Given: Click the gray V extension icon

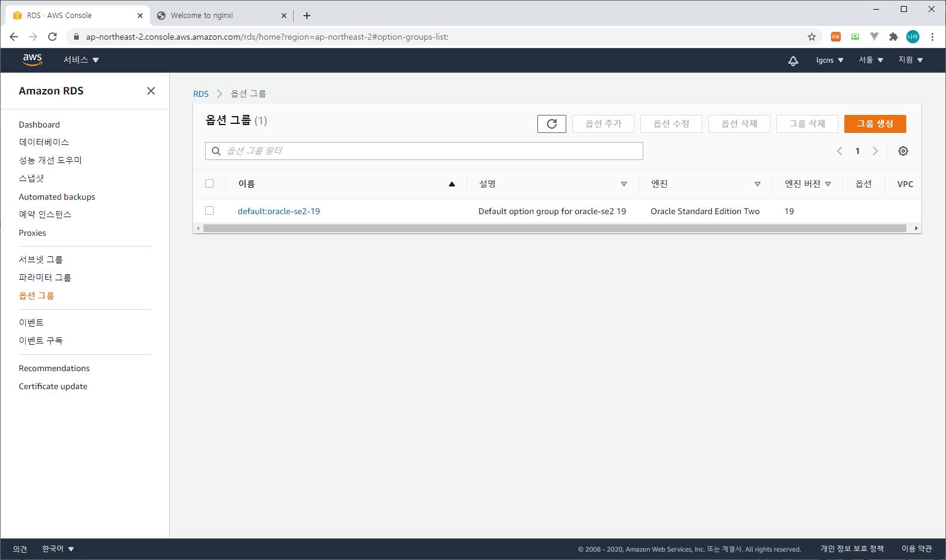Looking at the screenshot, I should (x=874, y=37).
